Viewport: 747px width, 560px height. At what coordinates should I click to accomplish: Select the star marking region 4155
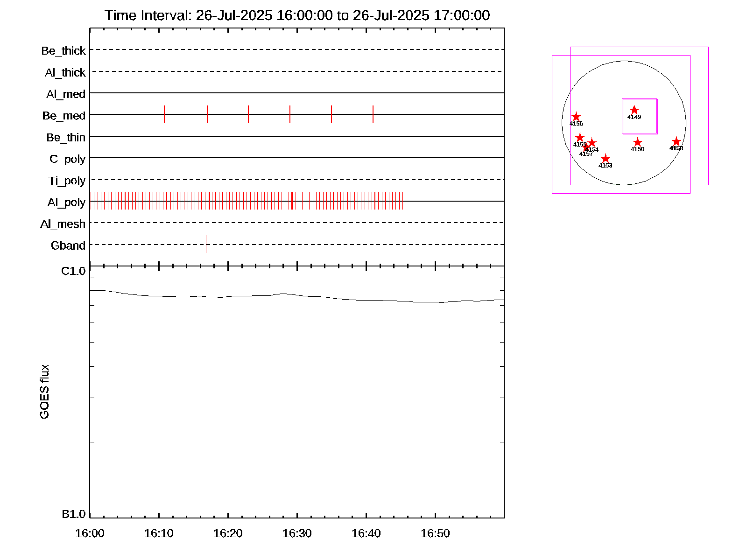(x=579, y=137)
